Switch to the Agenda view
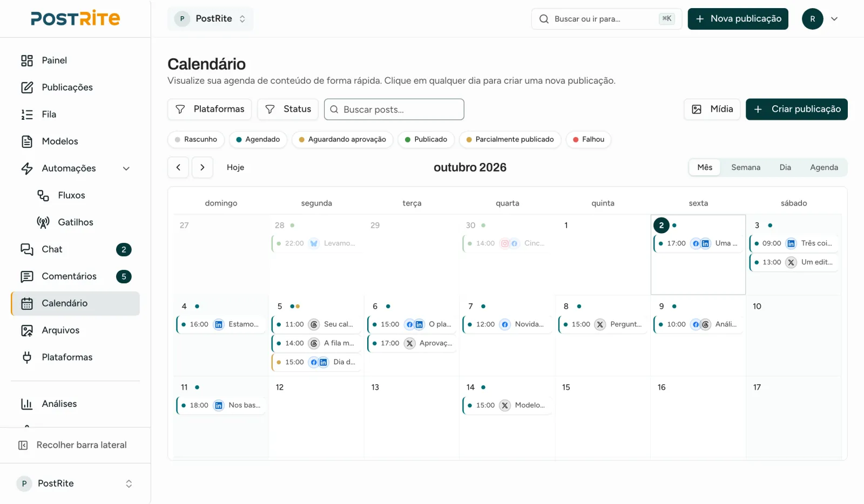 tap(824, 167)
